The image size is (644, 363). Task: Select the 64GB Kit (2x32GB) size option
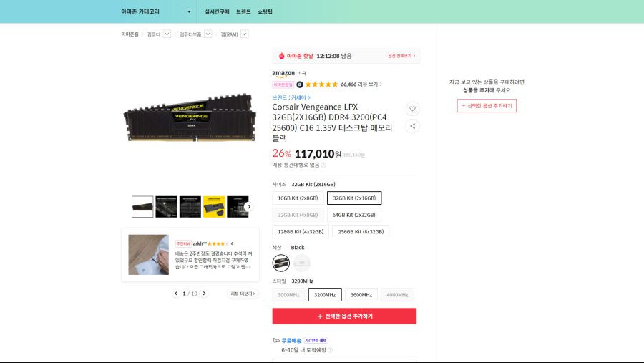click(353, 215)
